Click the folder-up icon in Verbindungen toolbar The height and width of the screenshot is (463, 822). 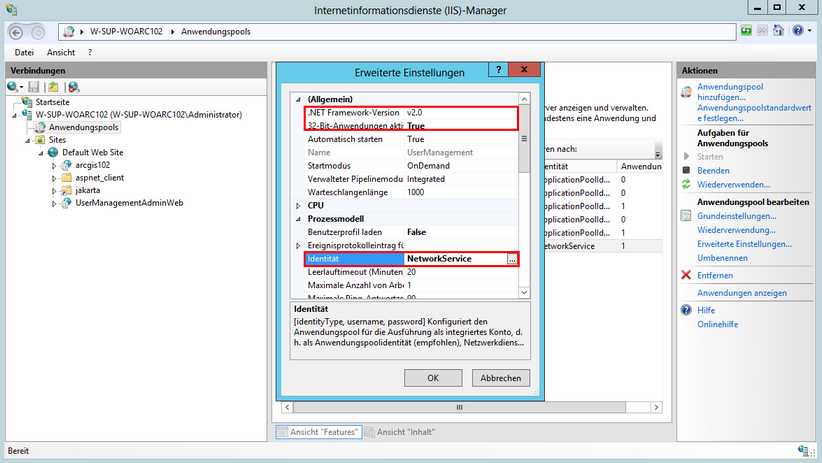click(x=53, y=87)
